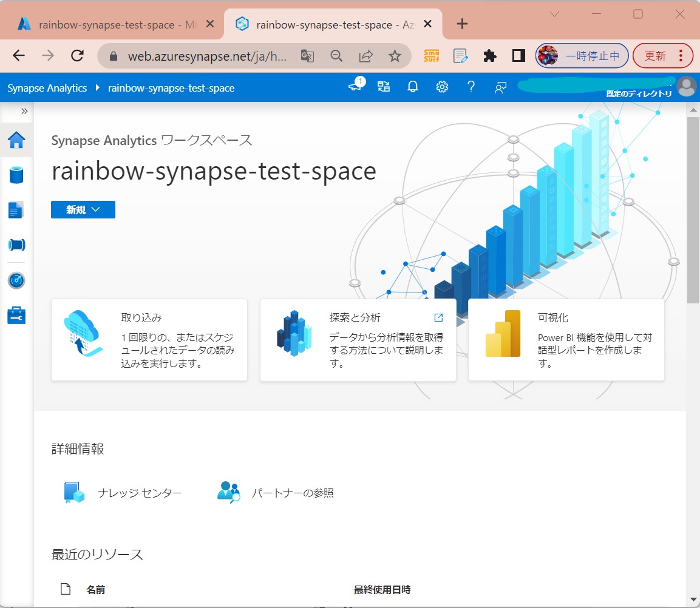Screen dimensions: 700x608
Task: Open the user account avatar
Action: click(x=686, y=86)
